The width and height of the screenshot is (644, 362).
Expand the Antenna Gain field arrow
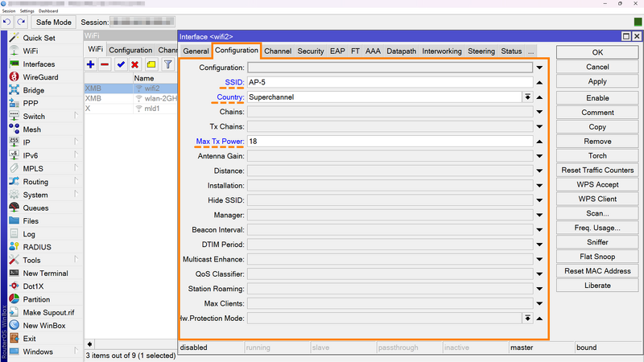539,156
